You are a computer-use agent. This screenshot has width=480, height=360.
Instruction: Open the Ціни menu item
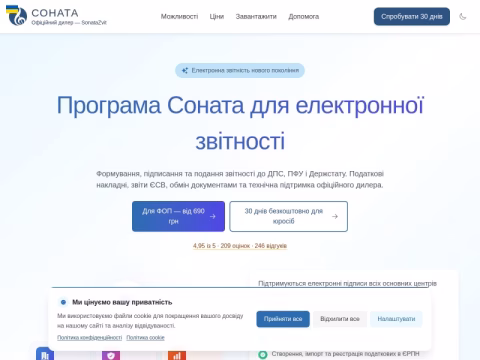coord(217,16)
